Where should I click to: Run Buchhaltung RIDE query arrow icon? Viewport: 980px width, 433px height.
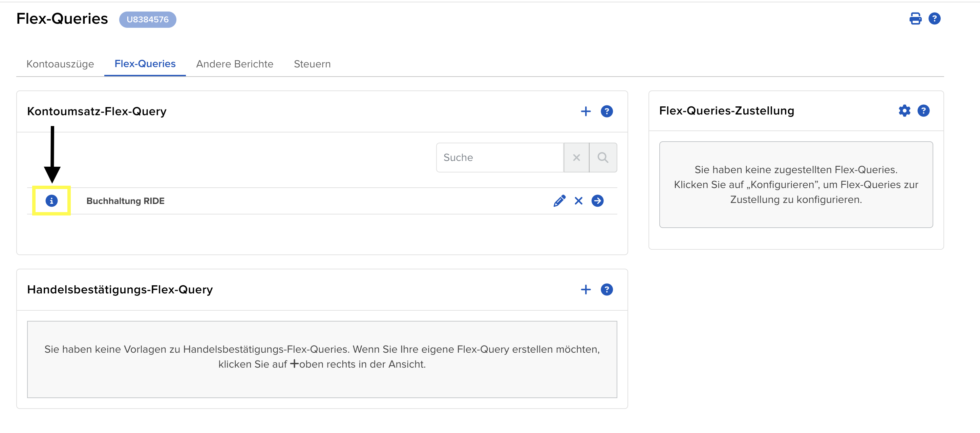pos(597,201)
